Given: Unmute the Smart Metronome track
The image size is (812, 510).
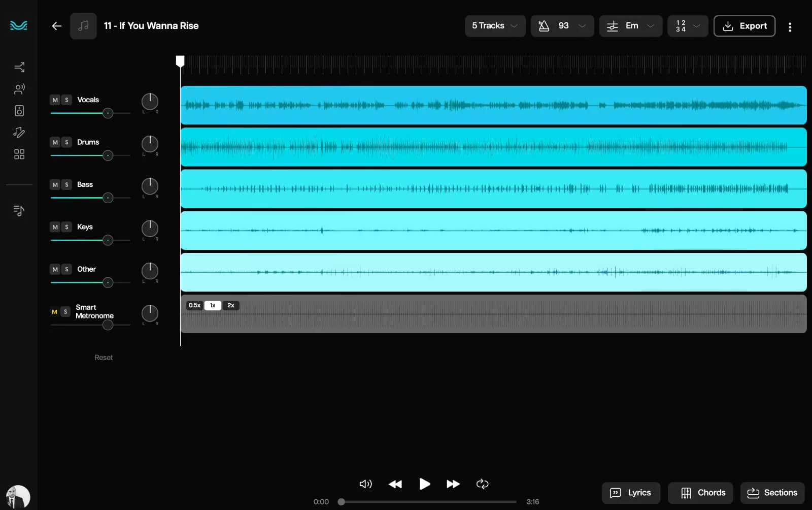Looking at the screenshot, I should point(54,312).
